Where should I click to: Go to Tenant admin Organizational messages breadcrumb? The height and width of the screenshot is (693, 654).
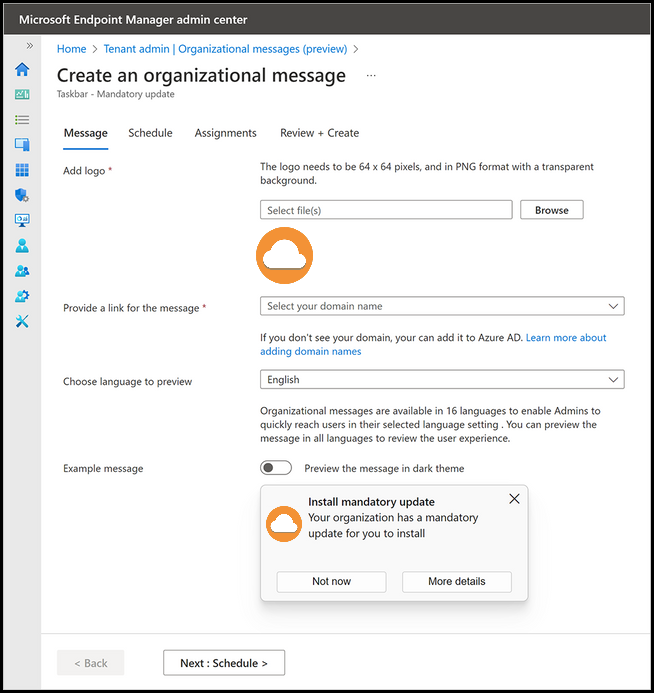tap(225, 49)
